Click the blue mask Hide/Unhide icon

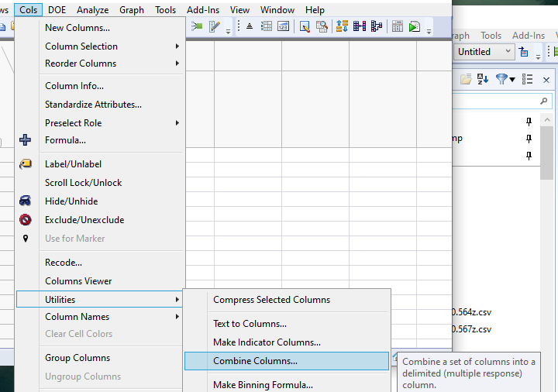click(x=25, y=201)
